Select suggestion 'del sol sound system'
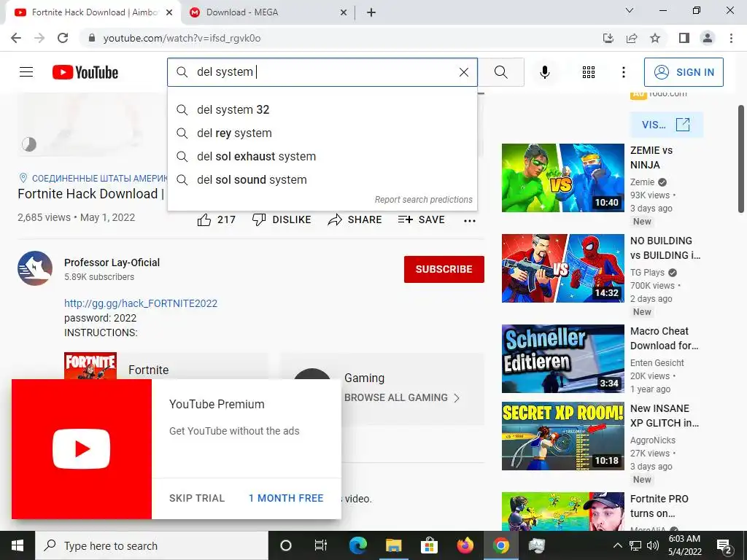The image size is (747, 560). (322, 179)
